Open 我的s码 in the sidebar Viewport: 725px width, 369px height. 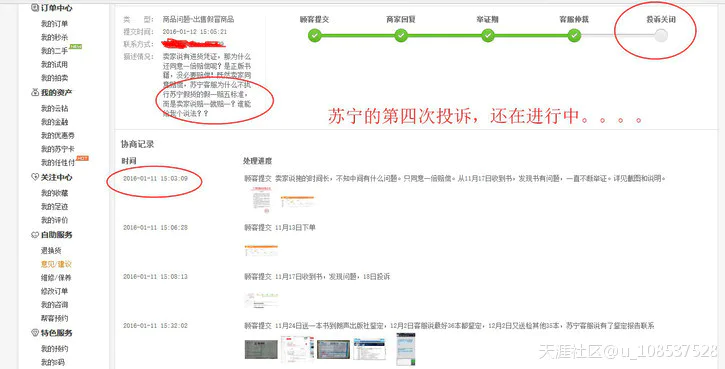tap(53, 362)
